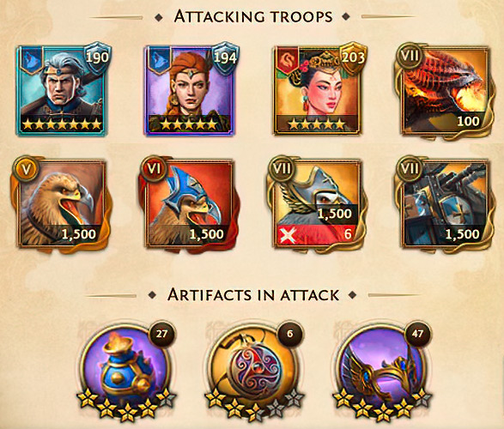This screenshot has width=504, height=429.
Task: Choose the tier VI blue-helmeted griffin troop
Action: (x=190, y=204)
